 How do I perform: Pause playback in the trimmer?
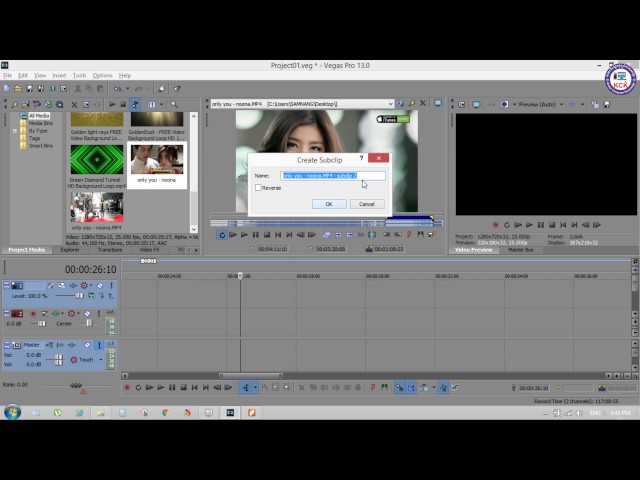256,235
